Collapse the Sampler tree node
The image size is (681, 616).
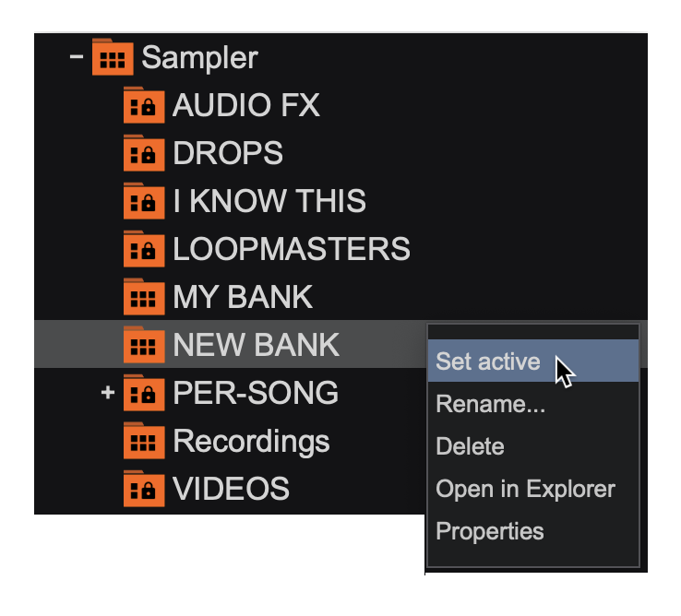(x=77, y=57)
